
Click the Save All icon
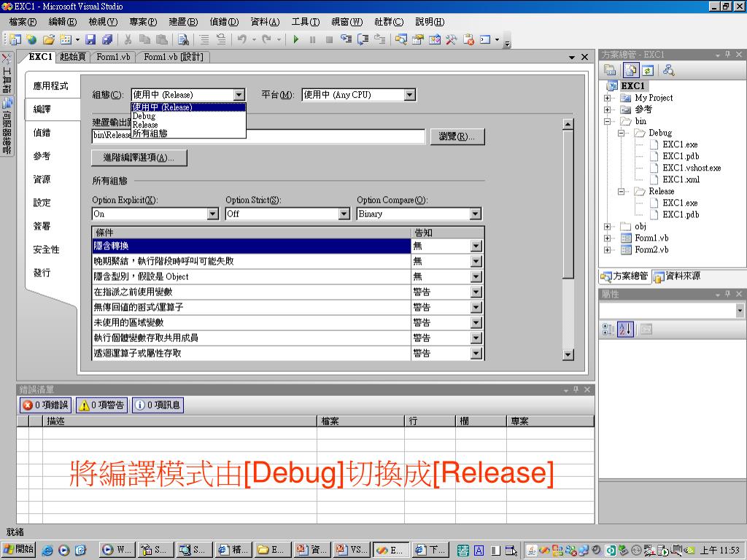(108, 39)
